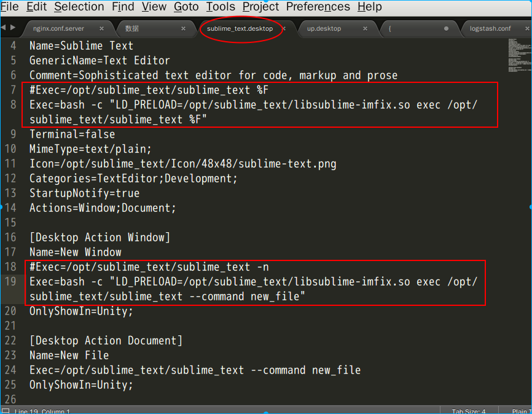Click line number 19 in the gutter
The width and height of the screenshot is (532, 414).
coord(10,282)
